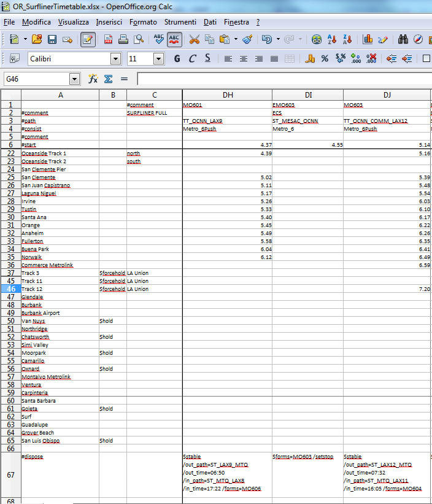Toggle bold formatting (G button)

pyautogui.click(x=177, y=59)
